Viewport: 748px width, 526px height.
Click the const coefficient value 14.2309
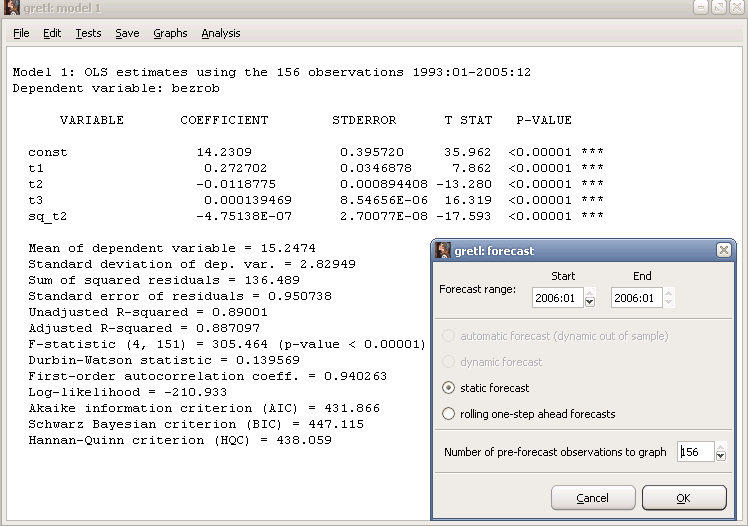(224, 152)
